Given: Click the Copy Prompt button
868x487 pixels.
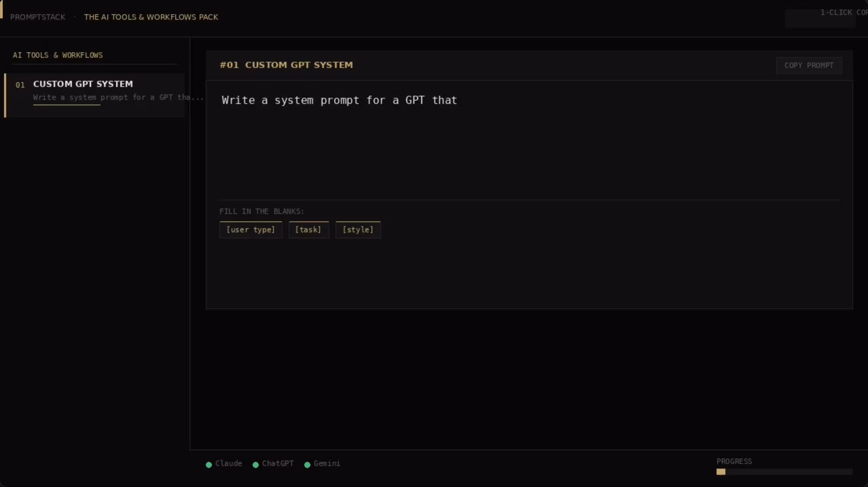Looking at the screenshot, I should (x=809, y=66).
